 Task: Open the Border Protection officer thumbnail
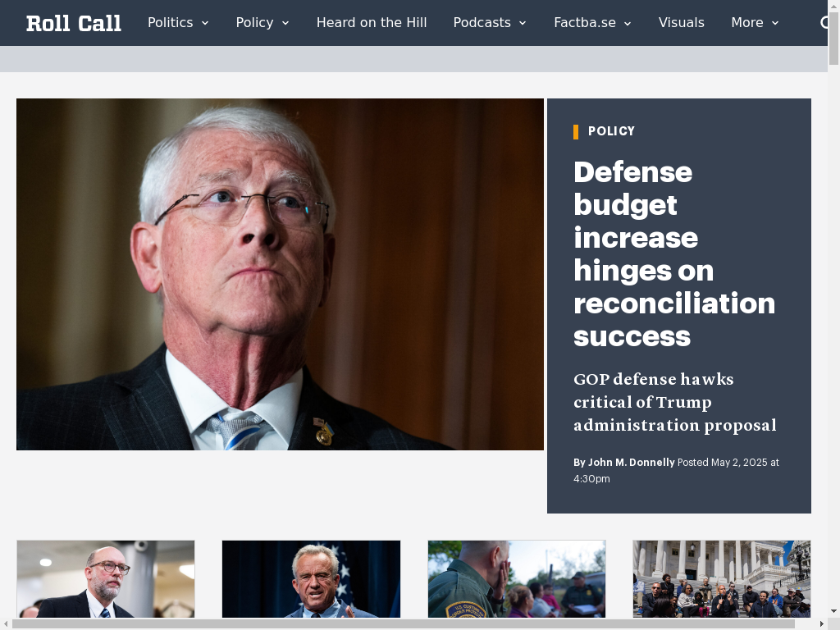[x=517, y=579]
